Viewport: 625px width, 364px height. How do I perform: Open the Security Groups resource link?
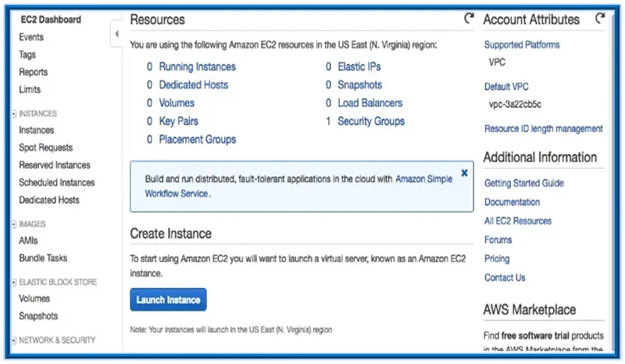click(x=371, y=122)
